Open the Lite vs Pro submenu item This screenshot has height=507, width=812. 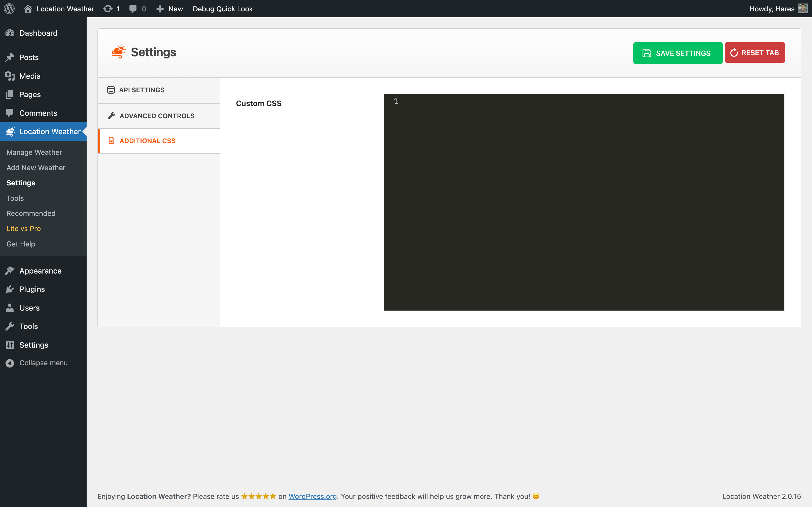tap(24, 229)
